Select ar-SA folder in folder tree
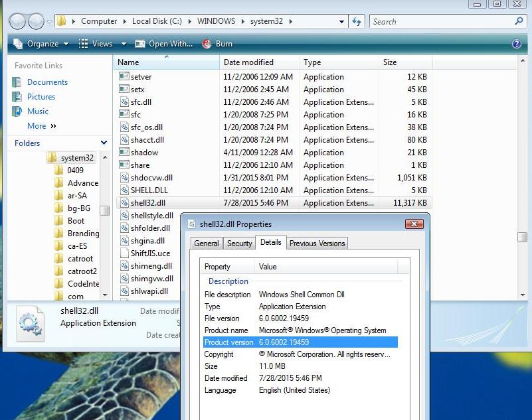Image resolution: width=532 pixels, height=420 pixels. tap(77, 196)
